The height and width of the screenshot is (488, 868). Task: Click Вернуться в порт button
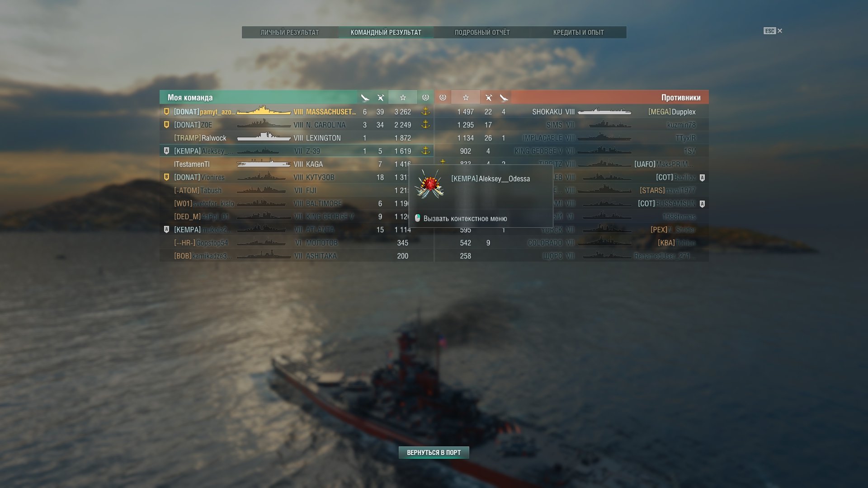(x=434, y=452)
